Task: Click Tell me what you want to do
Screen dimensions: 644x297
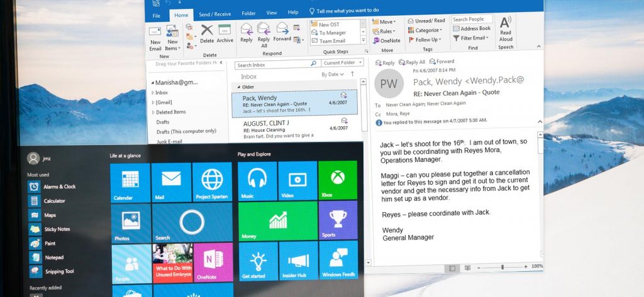Action: point(344,11)
